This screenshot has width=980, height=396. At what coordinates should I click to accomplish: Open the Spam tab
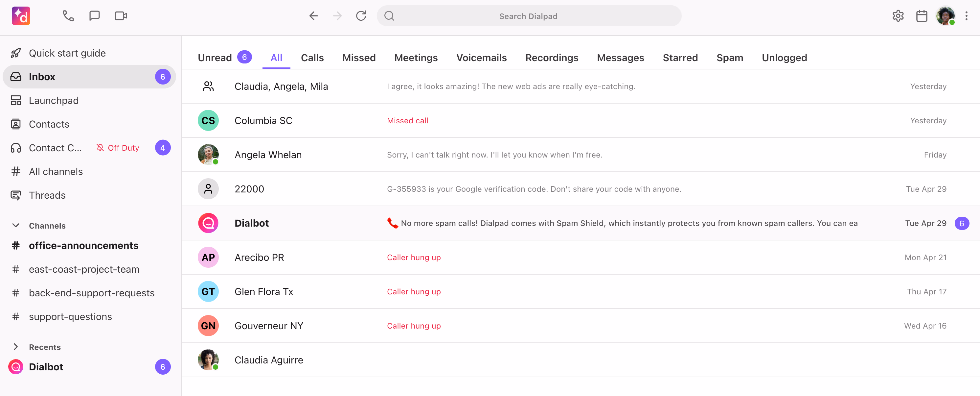pos(730,58)
